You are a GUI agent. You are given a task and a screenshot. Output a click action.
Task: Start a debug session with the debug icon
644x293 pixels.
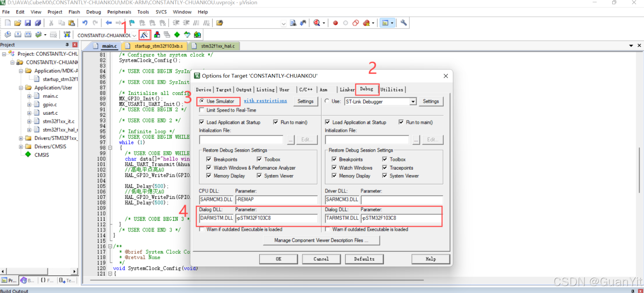click(316, 23)
